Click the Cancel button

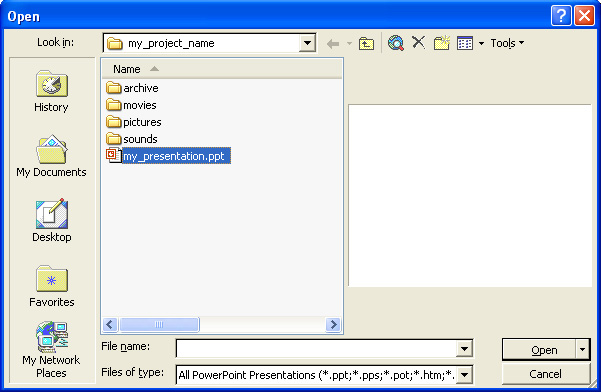(546, 374)
